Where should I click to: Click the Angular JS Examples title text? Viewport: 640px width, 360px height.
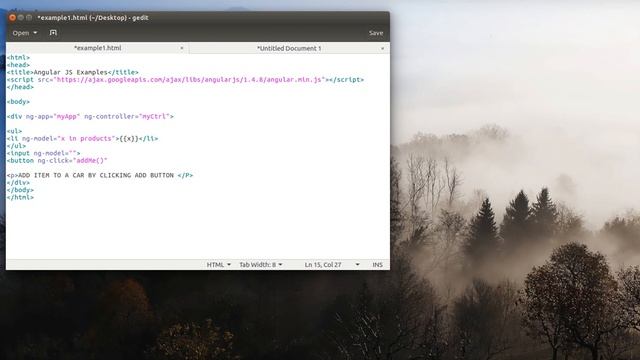pos(70,72)
